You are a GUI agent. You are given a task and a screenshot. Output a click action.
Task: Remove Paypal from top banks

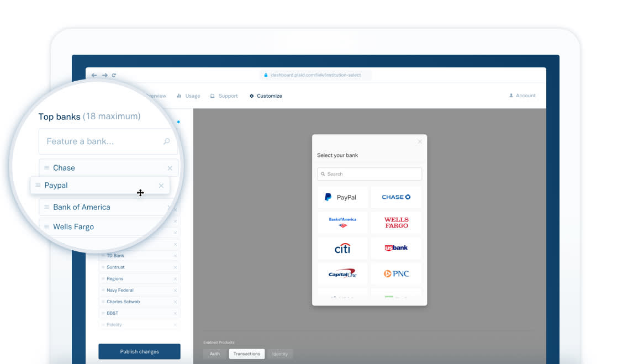(x=161, y=186)
